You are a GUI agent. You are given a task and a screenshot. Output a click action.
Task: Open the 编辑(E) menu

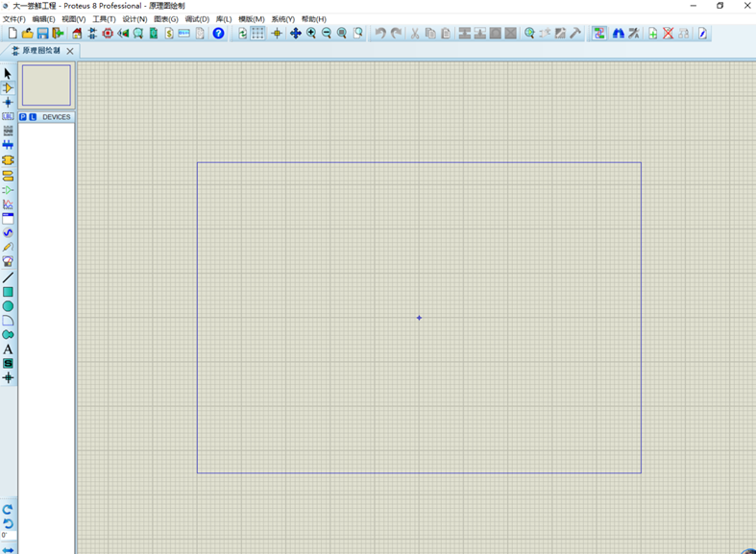click(43, 19)
